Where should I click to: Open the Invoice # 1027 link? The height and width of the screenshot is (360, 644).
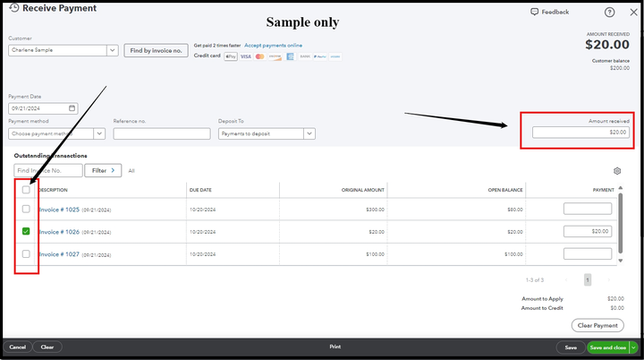59,254
